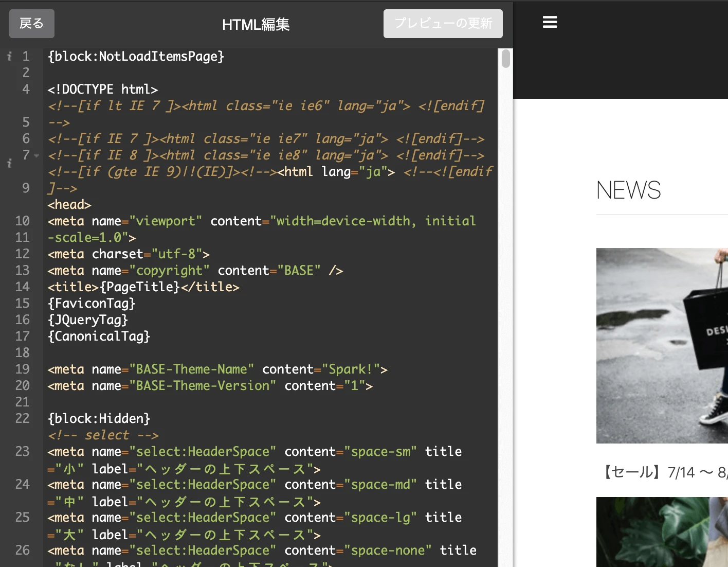Image resolution: width=728 pixels, height=567 pixels.
Task: Click the {PageTitle} title element line
Action: tap(144, 287)
